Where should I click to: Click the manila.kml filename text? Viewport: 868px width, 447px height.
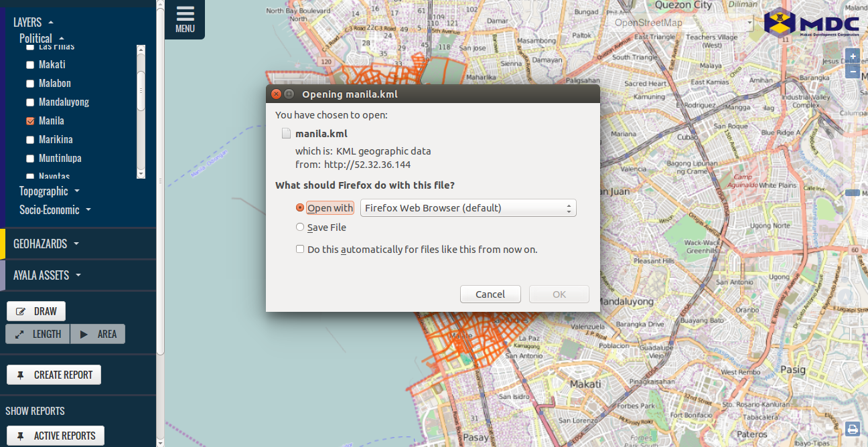[x=321, y=134]
